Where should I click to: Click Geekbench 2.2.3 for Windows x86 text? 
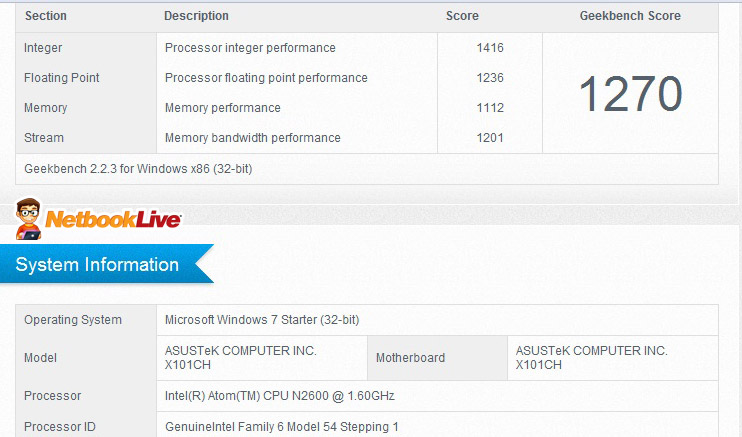tap(138, 169)
